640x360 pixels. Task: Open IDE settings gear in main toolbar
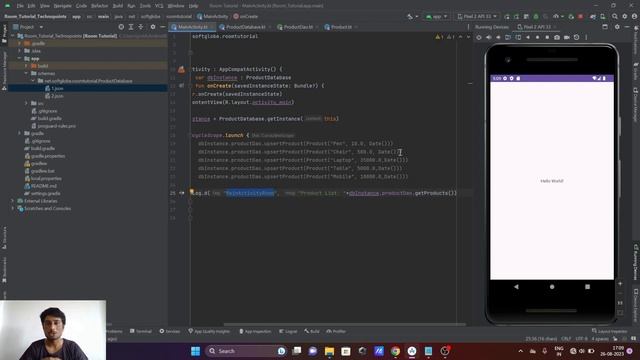point(624,16)
